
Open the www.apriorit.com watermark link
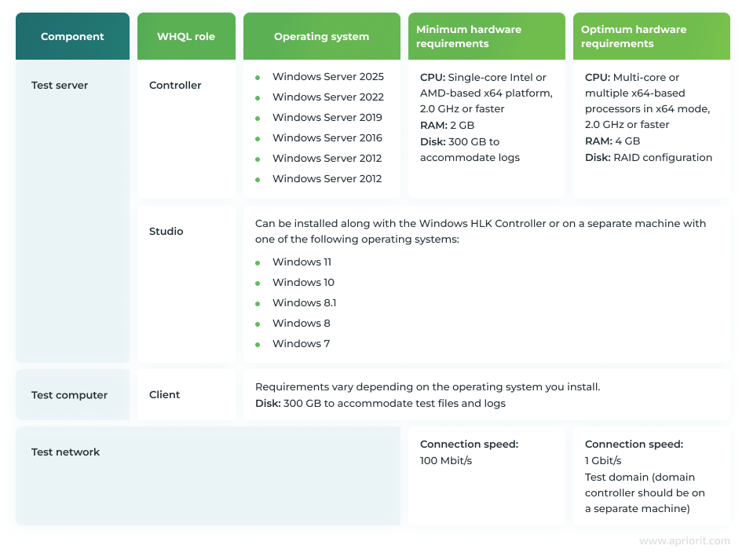684,541
